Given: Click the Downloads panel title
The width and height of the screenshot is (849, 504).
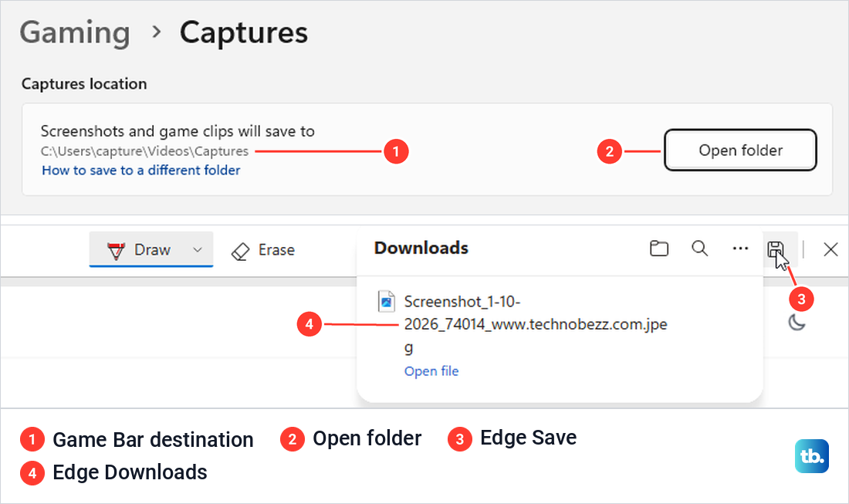Looking at the screenshot, I should point(421,248).
